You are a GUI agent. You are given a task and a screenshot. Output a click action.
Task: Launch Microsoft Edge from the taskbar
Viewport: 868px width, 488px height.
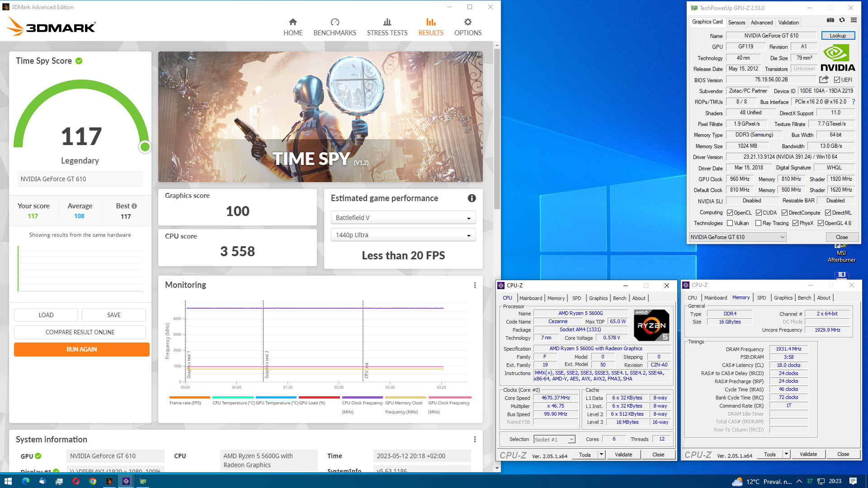coord(25,481)
